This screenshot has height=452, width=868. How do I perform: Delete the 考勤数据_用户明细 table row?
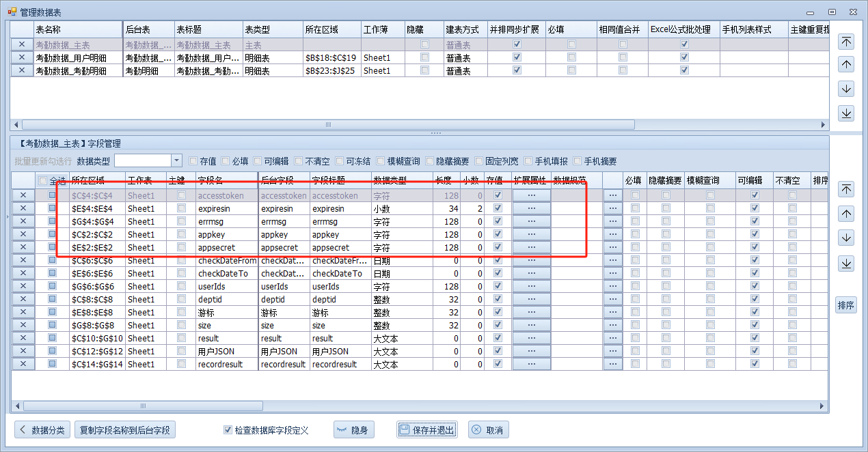coord(22,57)
